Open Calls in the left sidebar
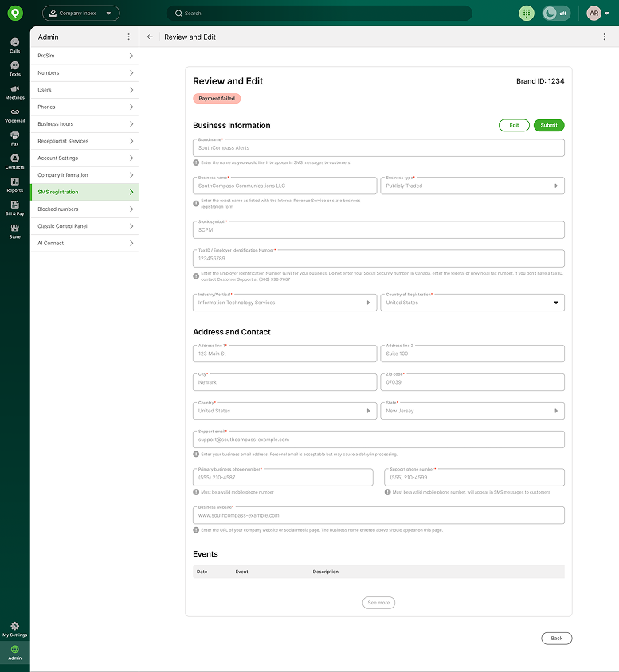The width and height of the screenshot is (619, 672). 14,45
